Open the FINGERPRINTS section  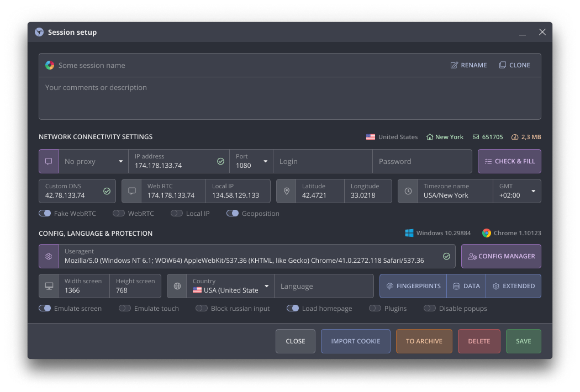[413, 286]
